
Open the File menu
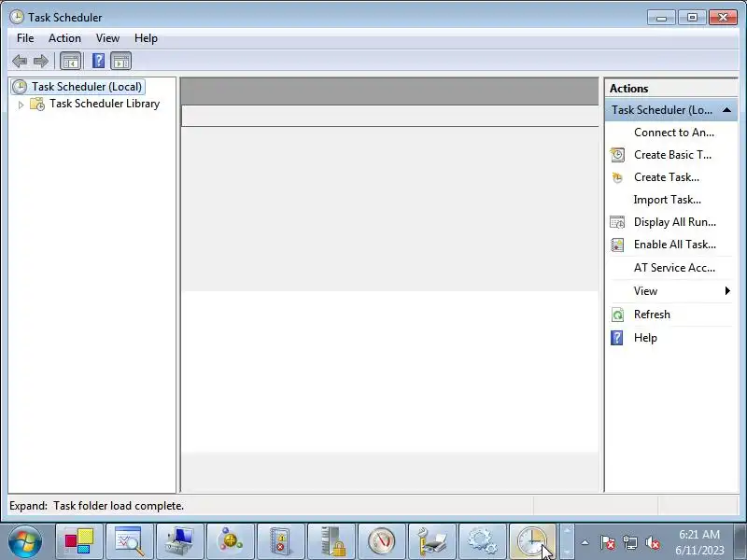click(x=25, y=38)
